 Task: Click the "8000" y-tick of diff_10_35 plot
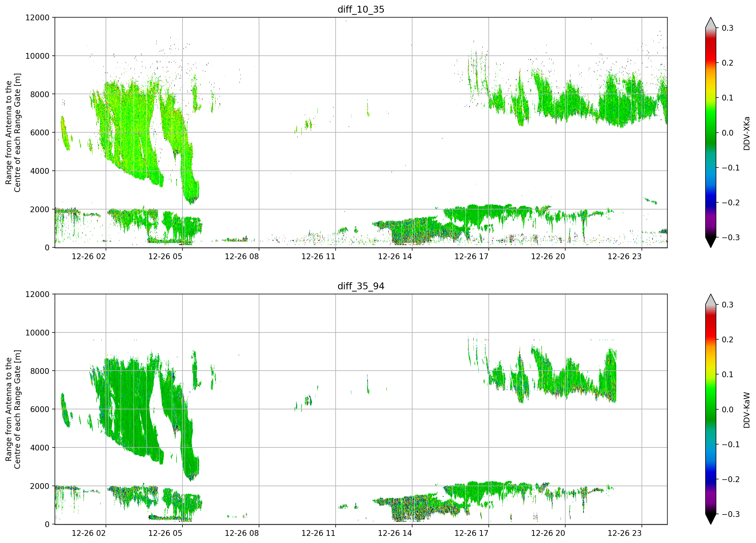pyautogui.click(x=40, y=94)
